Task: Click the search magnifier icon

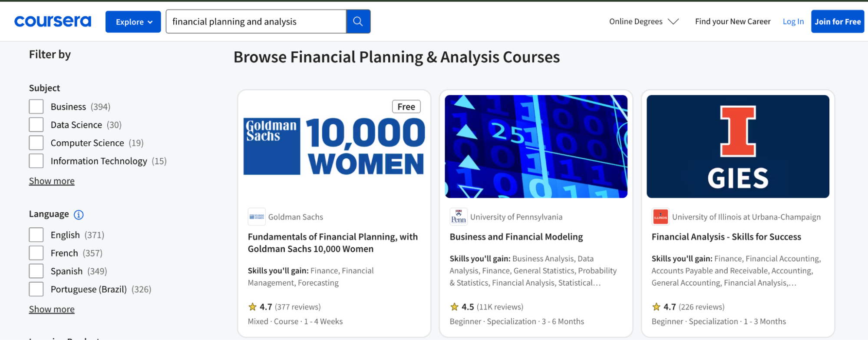Action: point(358,21)
